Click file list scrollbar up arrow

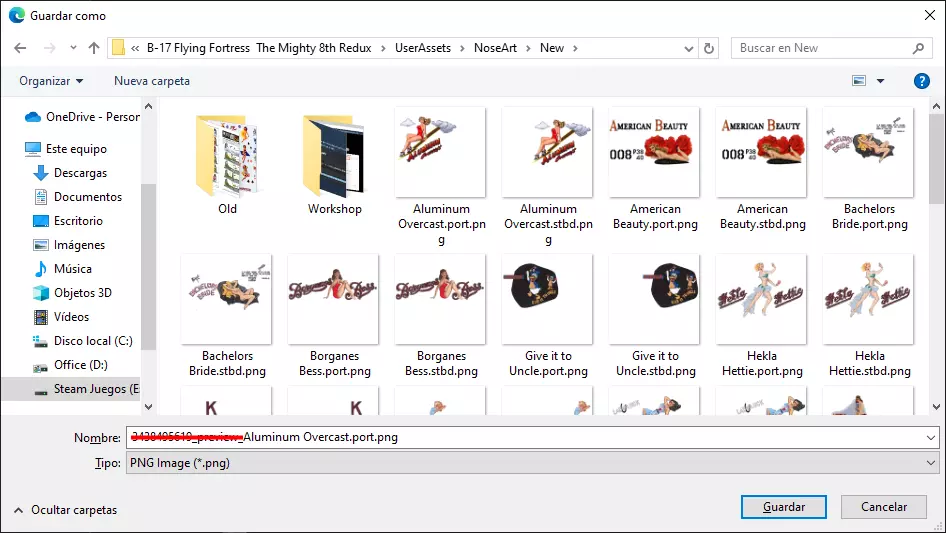pyautogui.click(x=936, y=106)
